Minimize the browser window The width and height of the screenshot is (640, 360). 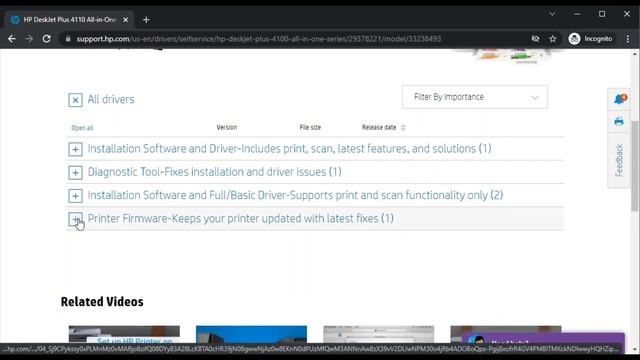click(x=577, y=14)
